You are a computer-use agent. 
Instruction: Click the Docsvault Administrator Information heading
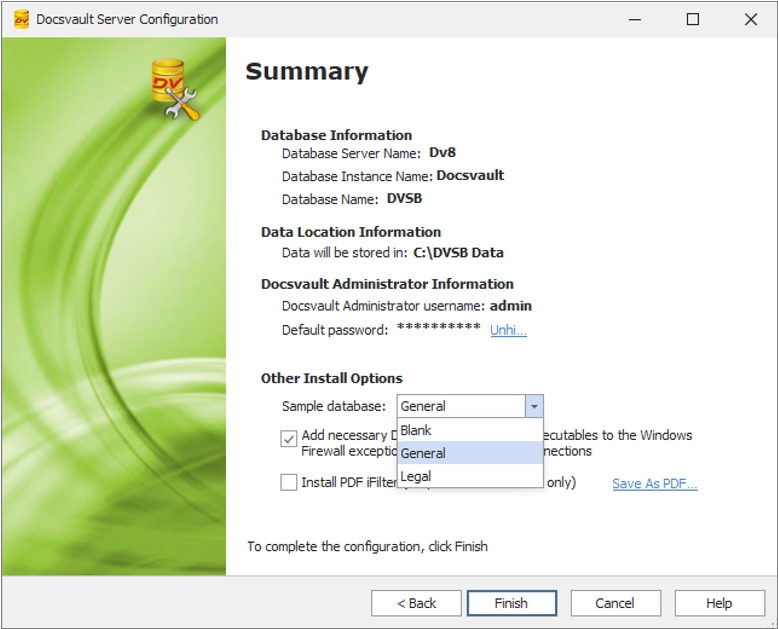[x=387, y=284]
